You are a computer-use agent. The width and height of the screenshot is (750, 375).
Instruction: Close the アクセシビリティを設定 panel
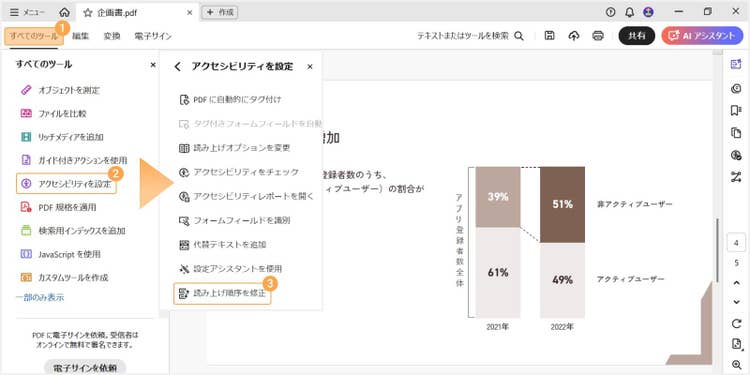[309, 66]
